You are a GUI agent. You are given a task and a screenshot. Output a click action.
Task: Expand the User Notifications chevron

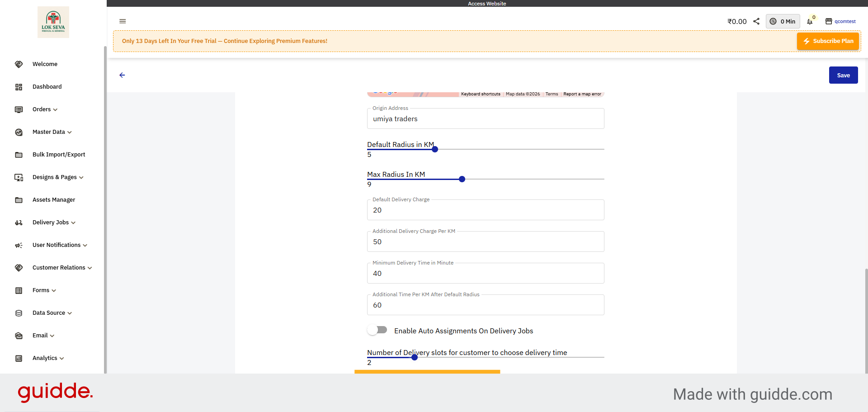(x=85, y=246)
